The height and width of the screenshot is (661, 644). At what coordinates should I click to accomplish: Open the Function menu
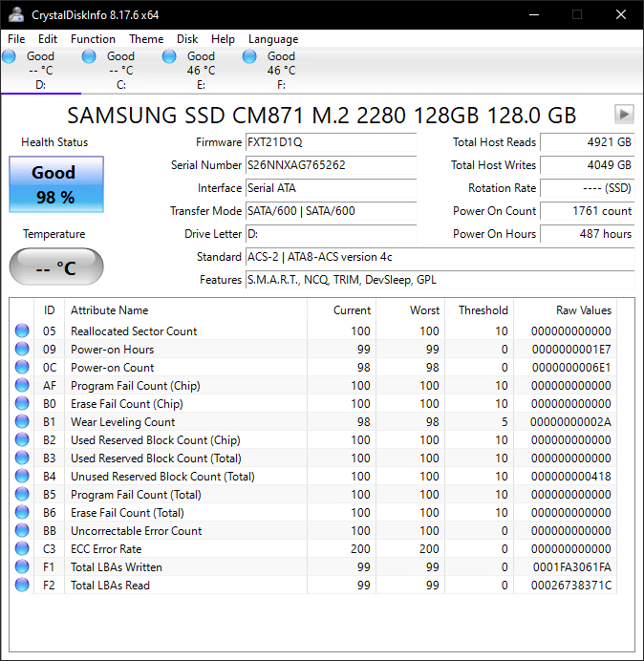[93, 39]
